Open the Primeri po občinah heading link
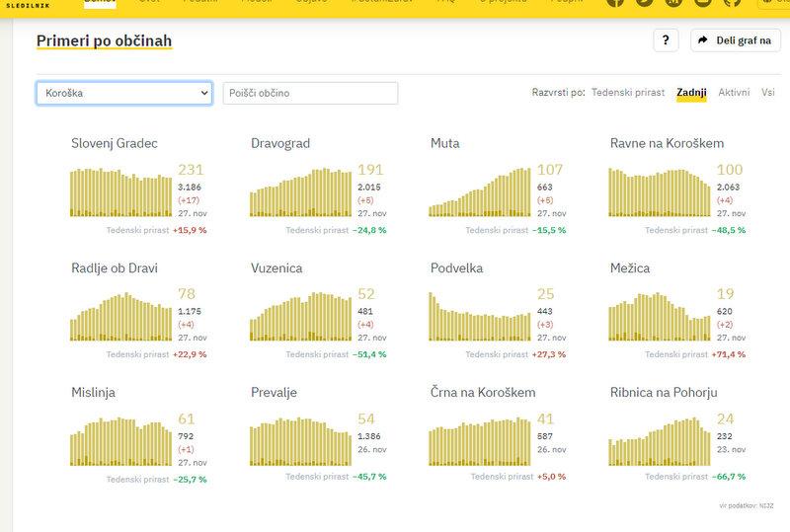This screenshot has height=532, width=790. 104,40
